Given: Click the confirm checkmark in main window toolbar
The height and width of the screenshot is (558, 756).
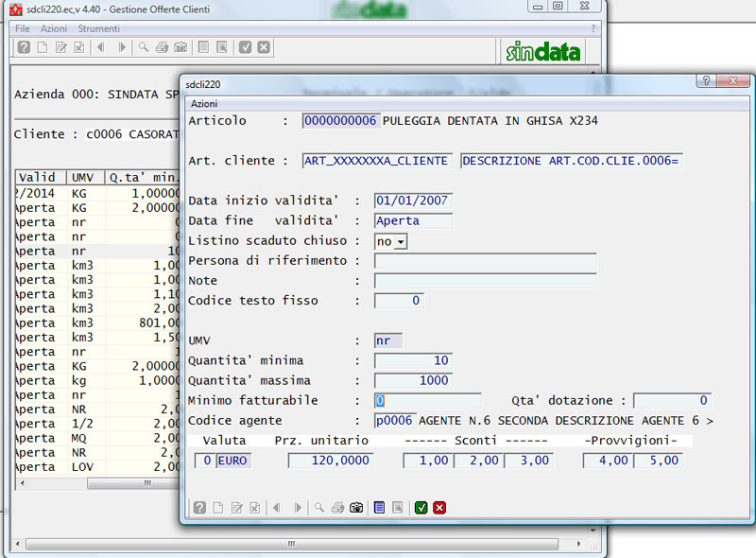Looking at the screenshot, I should (246, 47).
